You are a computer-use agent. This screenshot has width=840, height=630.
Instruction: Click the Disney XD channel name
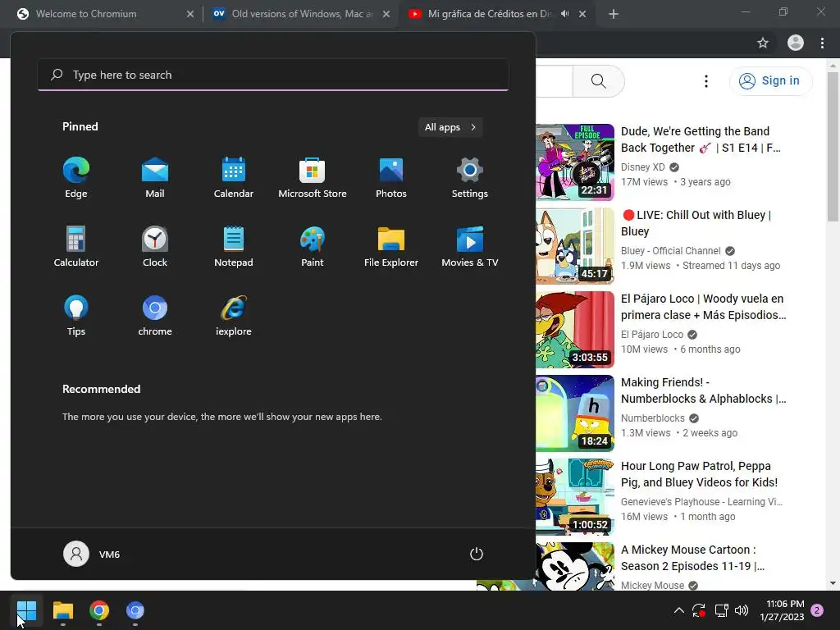642,167
